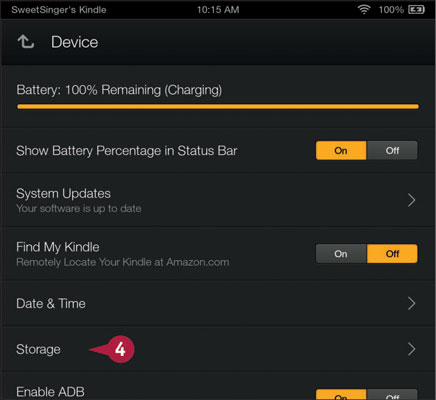436x400 pixels.
Task: Tap the back arrow icon beside Device
Action: (26, 42)
